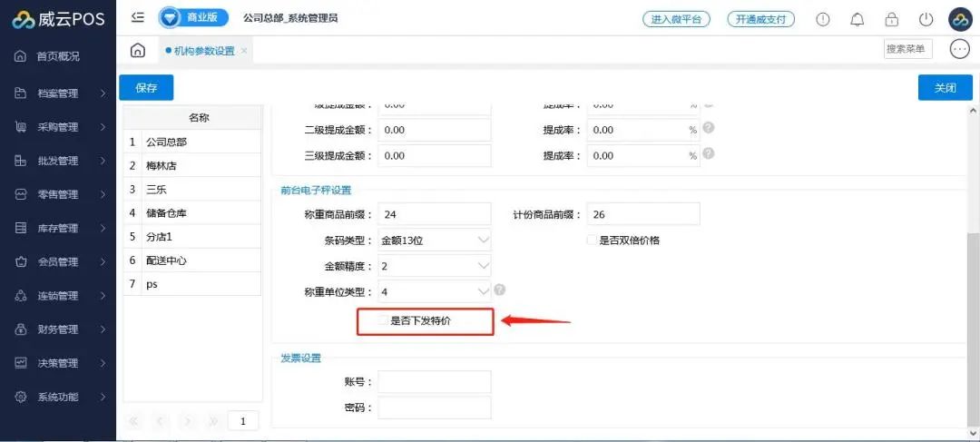The image size is (980, 442).
Task: Click the 账号 input field
Action: [434, 382]
